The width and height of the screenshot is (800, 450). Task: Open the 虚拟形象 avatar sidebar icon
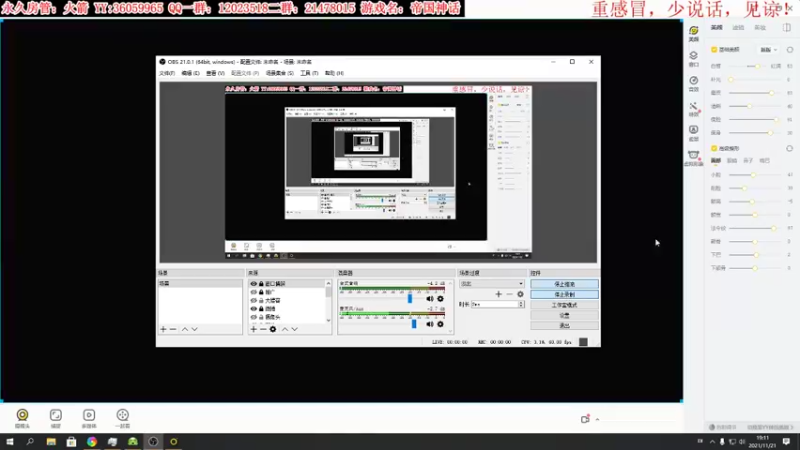pyautogui.click(x=693, y=158)
